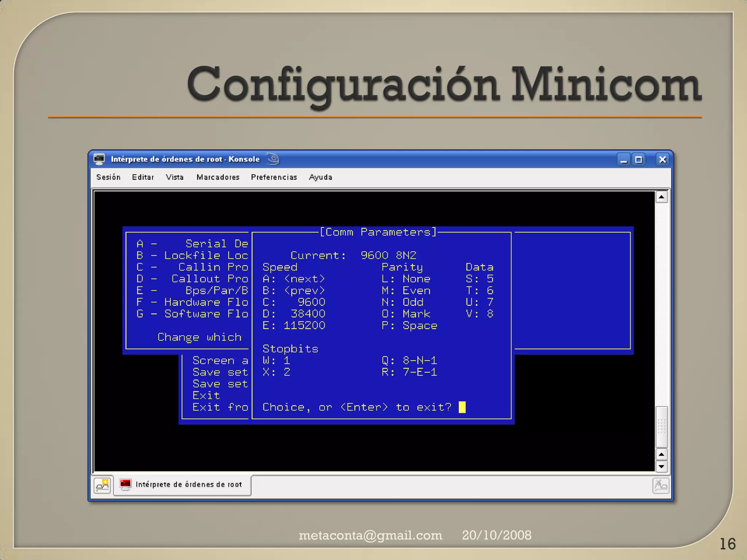Click the 20/10/2008 date in footer

pyautogui.click(x=497, y=535)
